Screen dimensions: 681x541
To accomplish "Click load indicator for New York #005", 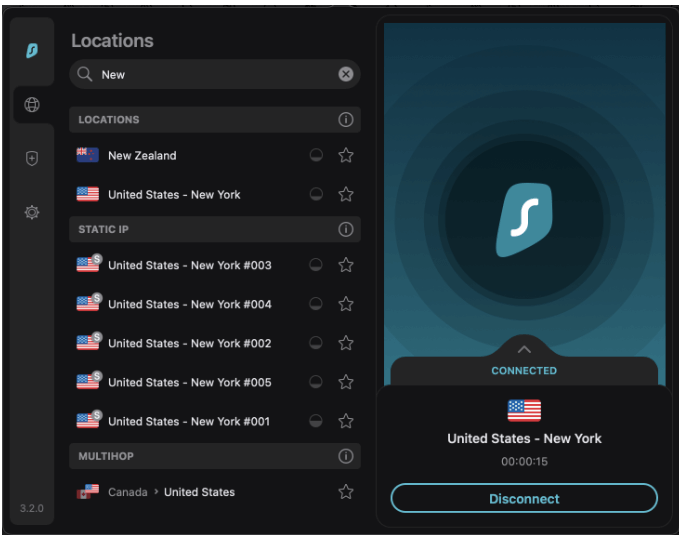I will (316, 382).
